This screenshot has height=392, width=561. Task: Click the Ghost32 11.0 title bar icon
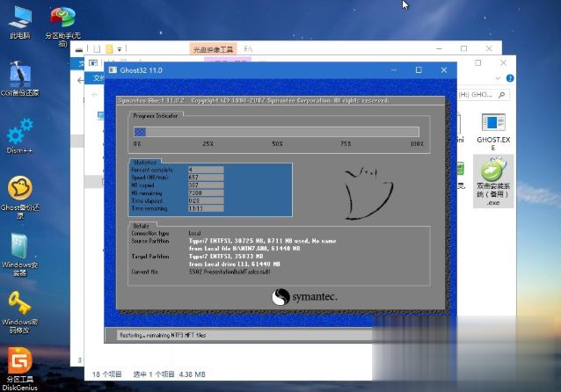(x=113, y=70)
